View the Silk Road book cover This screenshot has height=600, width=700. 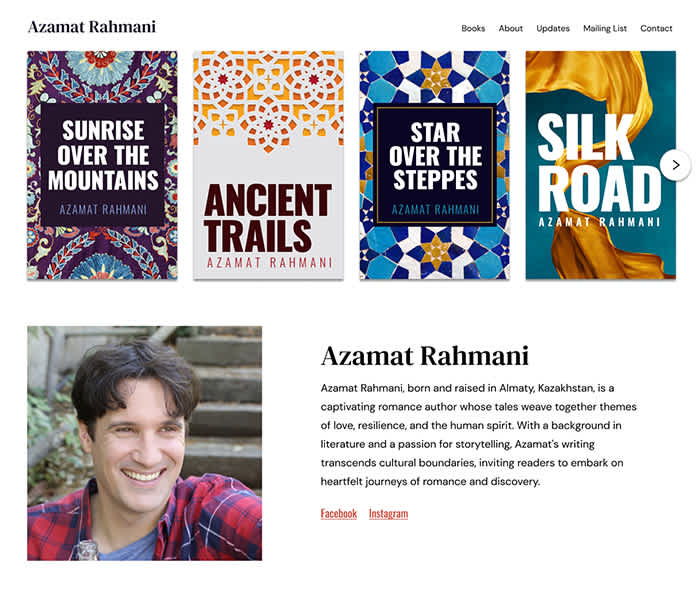pyautogui.click(x=600, y=165)
